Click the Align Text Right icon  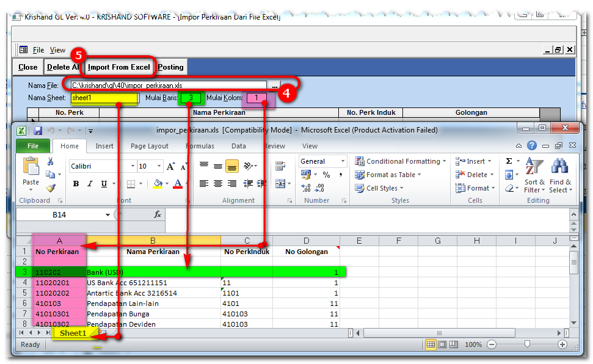coord(232,184)
